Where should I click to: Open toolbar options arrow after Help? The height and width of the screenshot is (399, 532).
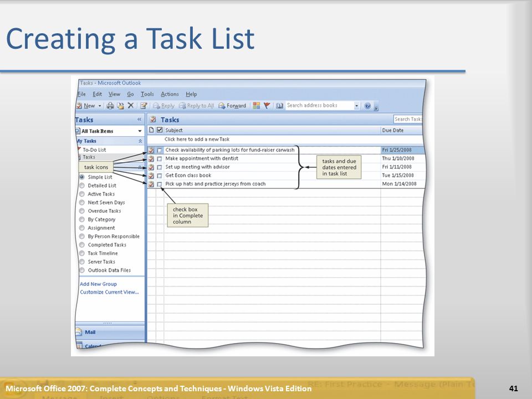pos(376,109)
